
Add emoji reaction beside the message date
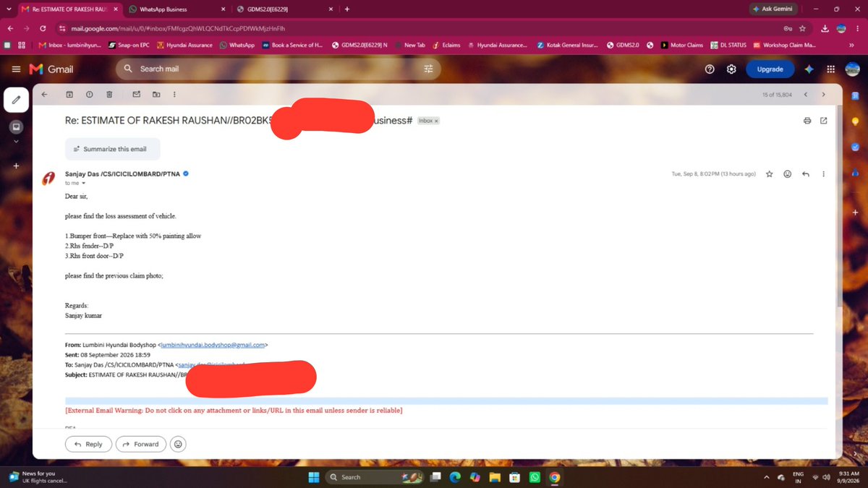pyautogui.click(x=787, y=174)
